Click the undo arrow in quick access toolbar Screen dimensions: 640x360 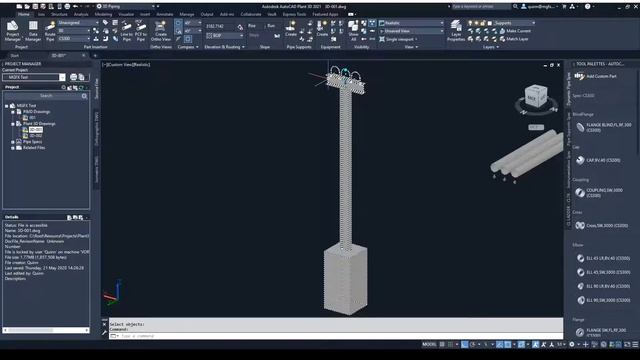[x=76, y=7]
